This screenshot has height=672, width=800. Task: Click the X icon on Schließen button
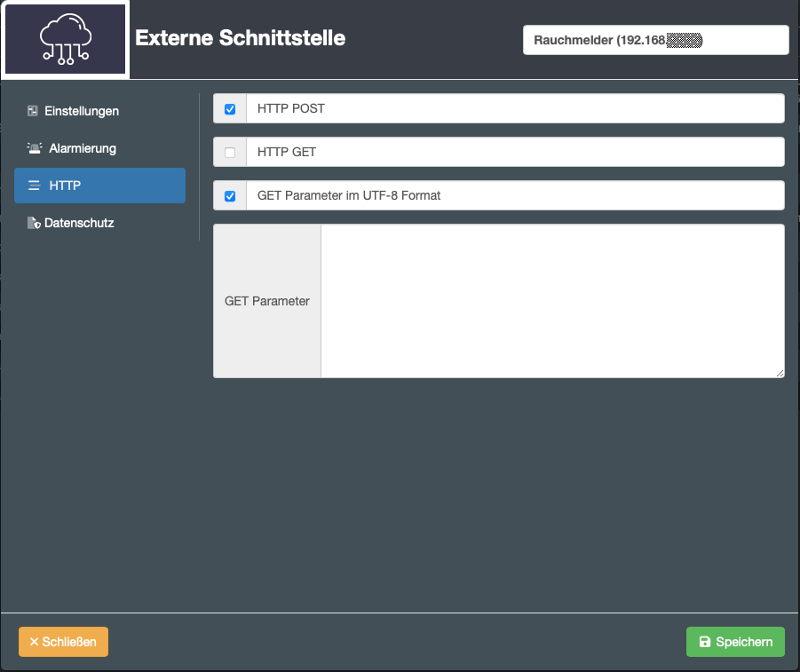coord(34,642)
